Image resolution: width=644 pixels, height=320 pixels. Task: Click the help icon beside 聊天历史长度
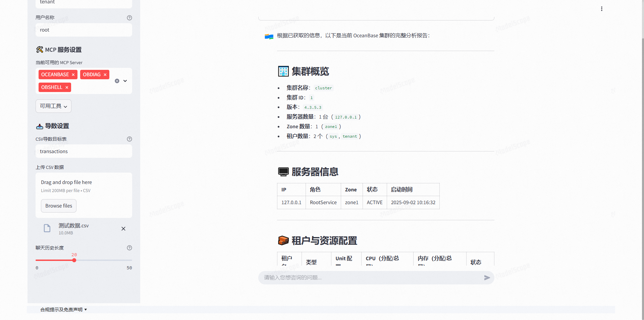click(129, 248)
